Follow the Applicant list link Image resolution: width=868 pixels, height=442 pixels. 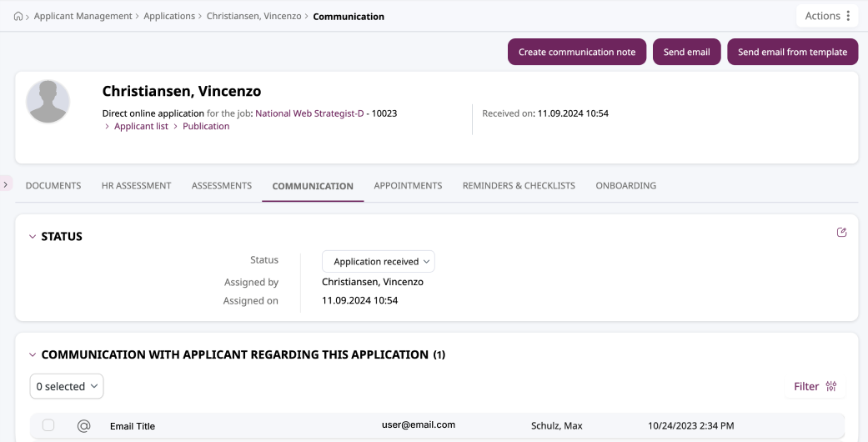click(141, 127)
